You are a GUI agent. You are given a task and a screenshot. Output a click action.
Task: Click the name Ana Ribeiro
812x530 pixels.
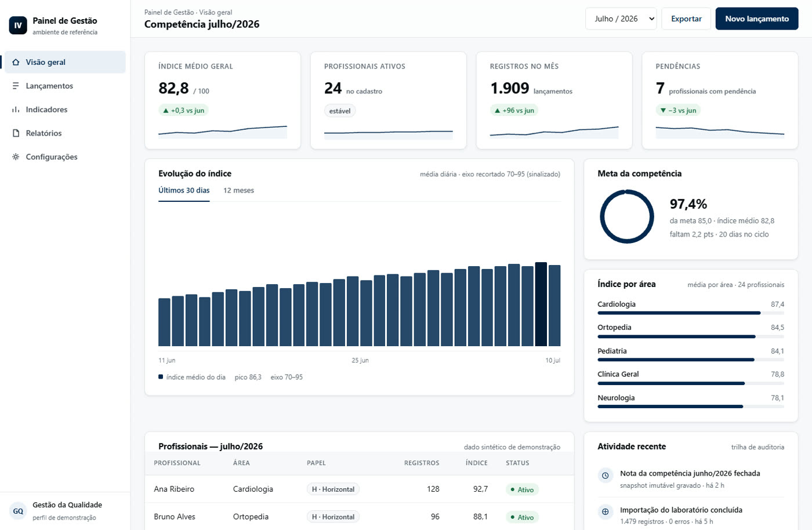pyautogui.click(x=174, y=489)
